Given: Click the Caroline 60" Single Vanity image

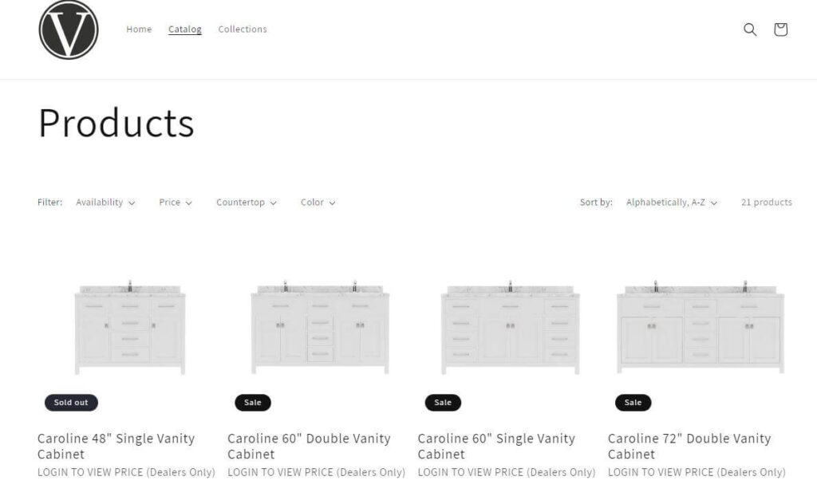Looking at the screenshot, I should [x=510, y=327].
